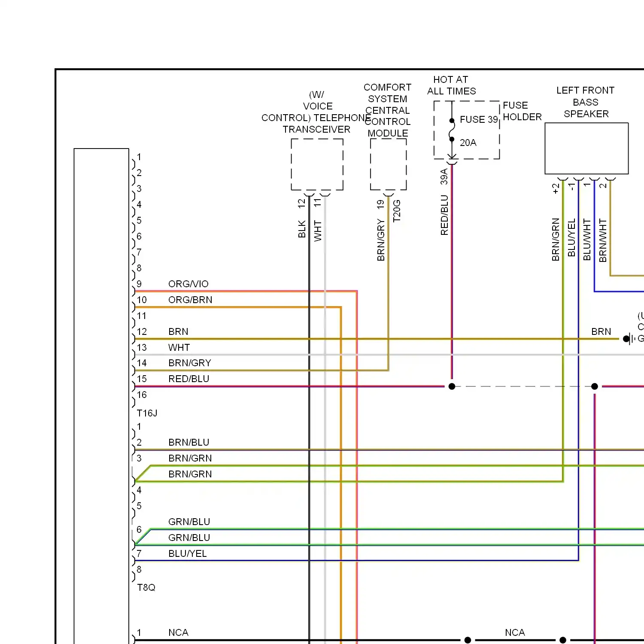The width and height of the screenshot is (644, 644).
Task: Click the upper GRN/BLU wire label
Action: pos(189,522)
